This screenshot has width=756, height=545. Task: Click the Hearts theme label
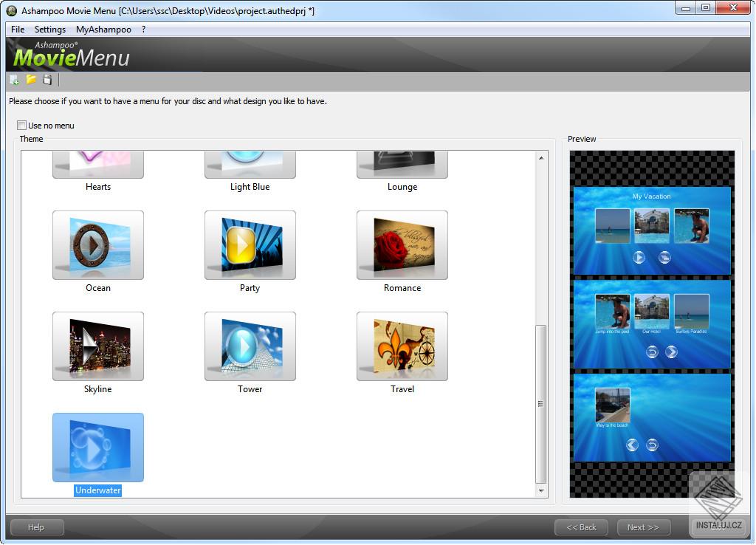(98, 187)
